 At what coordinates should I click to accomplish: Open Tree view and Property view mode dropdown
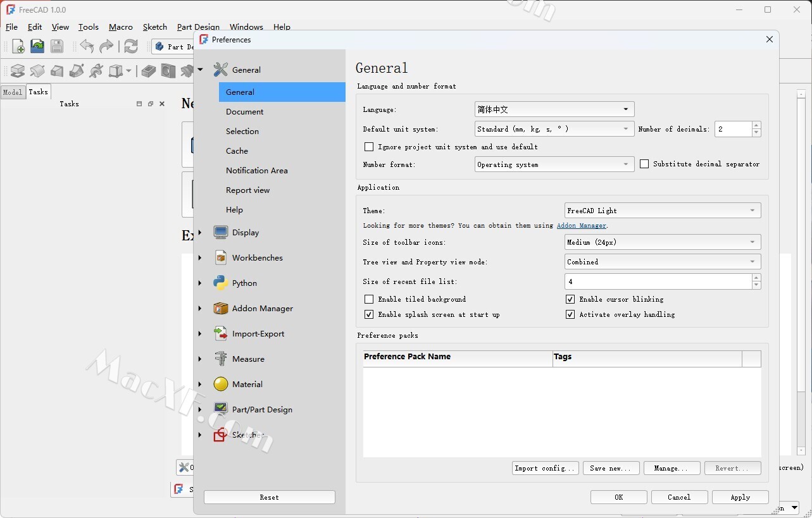pyautogui.click(x=663, y=262)
